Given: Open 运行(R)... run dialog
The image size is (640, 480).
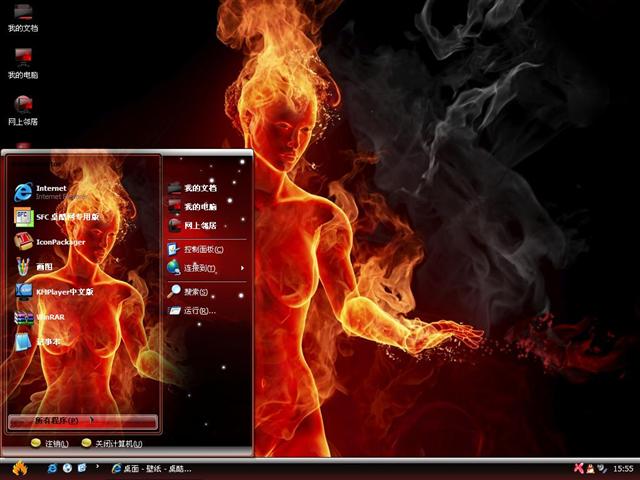Looking at the screenshot, I should pyautogui.click(x=192, y=311).
